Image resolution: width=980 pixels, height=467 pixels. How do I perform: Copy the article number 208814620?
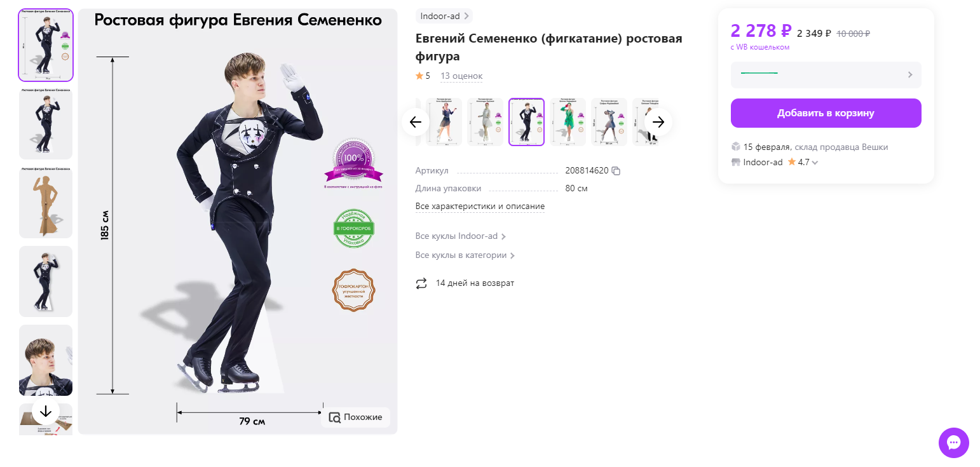click(x=615, y=171)
